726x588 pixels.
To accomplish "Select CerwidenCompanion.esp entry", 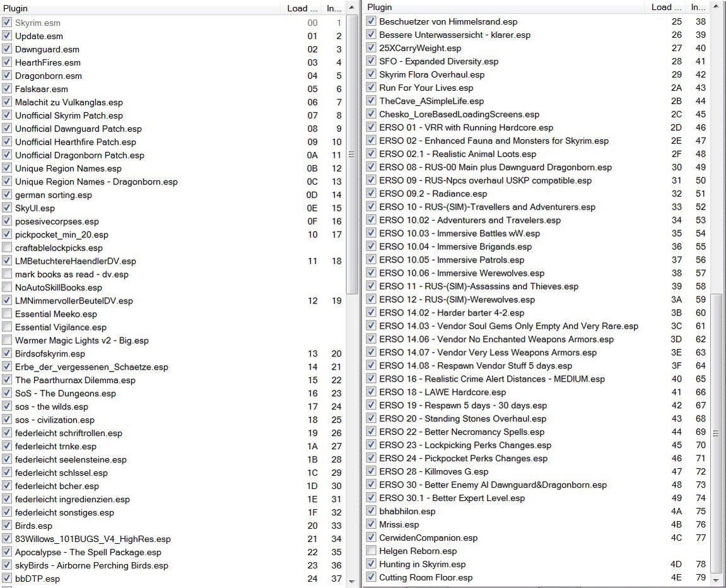I will pyautogui.click(x=428, y=538).
